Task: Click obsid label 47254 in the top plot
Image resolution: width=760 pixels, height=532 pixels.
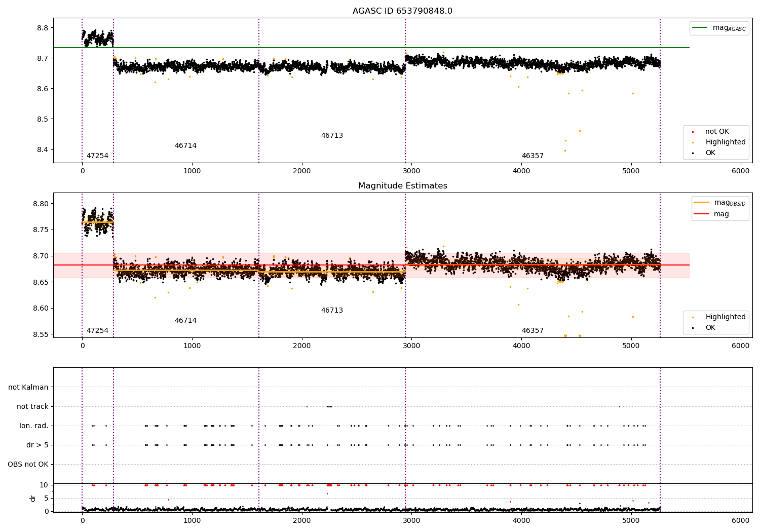Action: (x=97, y=156)
